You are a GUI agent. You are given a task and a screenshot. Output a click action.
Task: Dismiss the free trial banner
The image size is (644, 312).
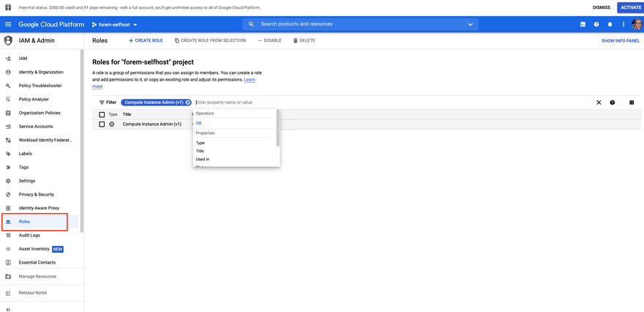click(x=602, y=7)
